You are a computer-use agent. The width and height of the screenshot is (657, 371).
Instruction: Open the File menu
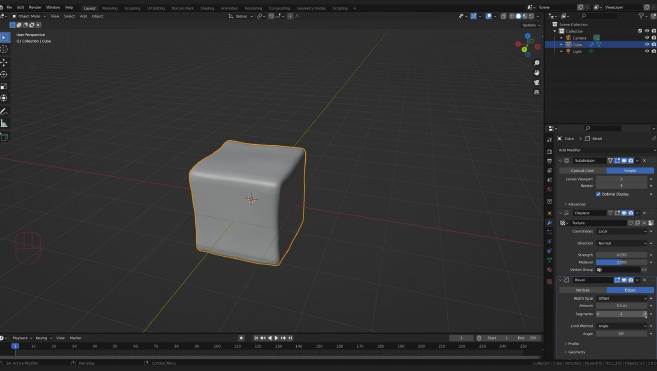9,8
